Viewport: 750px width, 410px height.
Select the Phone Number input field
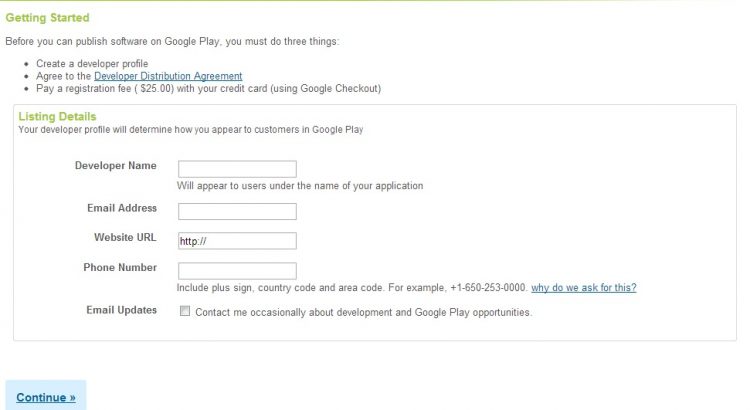(237, 271)
